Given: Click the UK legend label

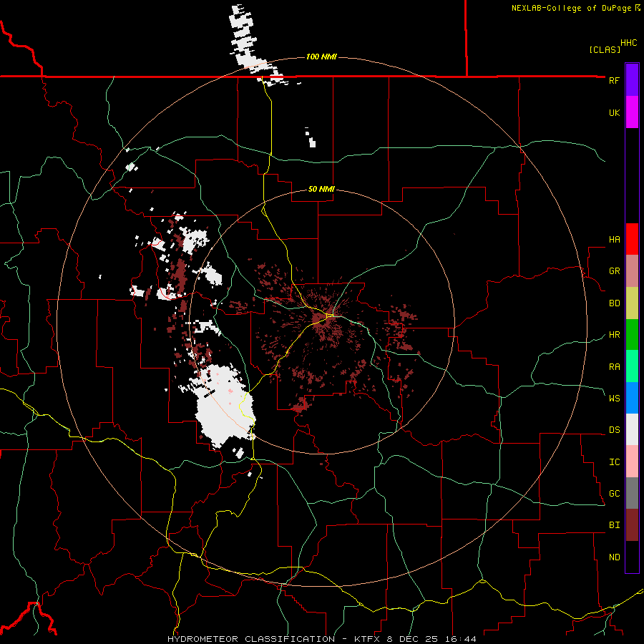Looking at the screenshot, I should tap(614, 112).
